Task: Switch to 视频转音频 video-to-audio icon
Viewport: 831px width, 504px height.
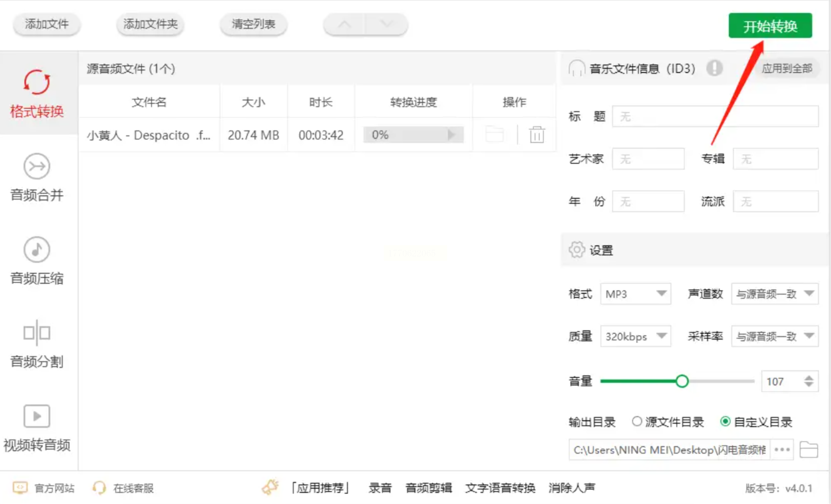Action: (x=37, y=416)
